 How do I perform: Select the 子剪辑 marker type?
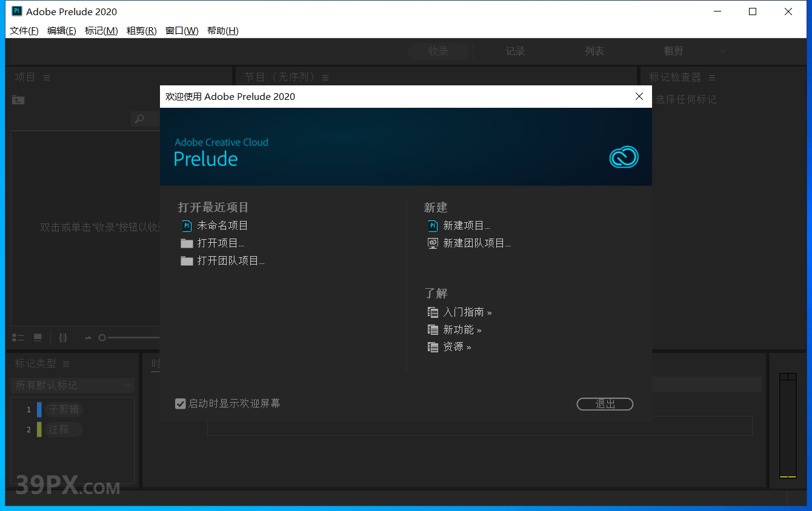64,410
